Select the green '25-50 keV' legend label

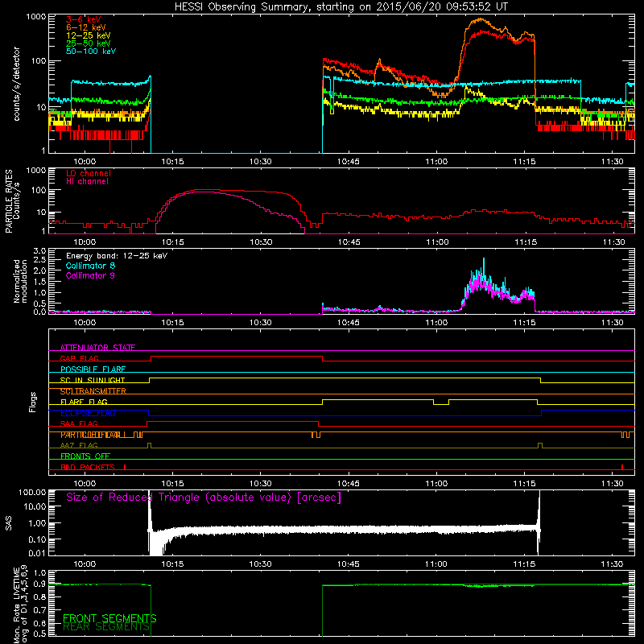89,43
